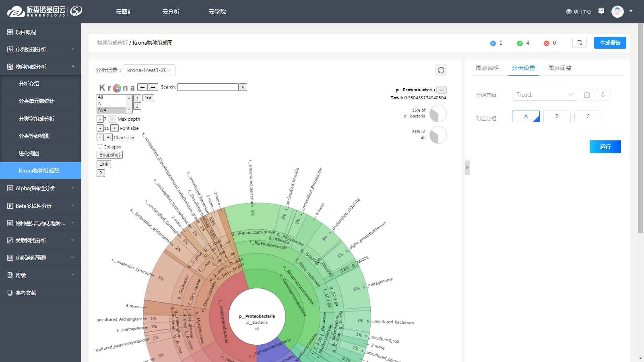This screenshot has width=644, height=362.
Task: Click the 运行 run button
Action: tap(605, 147)
